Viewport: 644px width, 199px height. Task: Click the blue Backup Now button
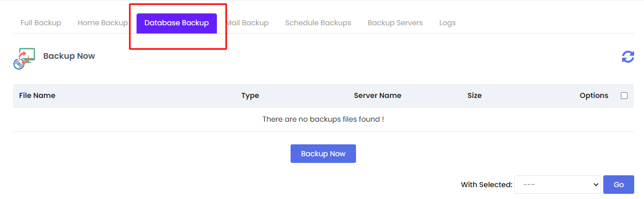[x=323, y=154]
